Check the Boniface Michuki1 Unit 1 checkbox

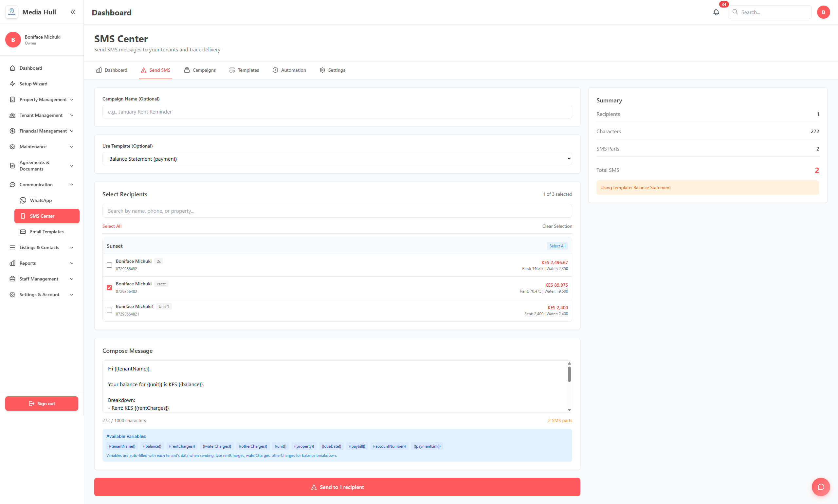click(x=109, y=310)
